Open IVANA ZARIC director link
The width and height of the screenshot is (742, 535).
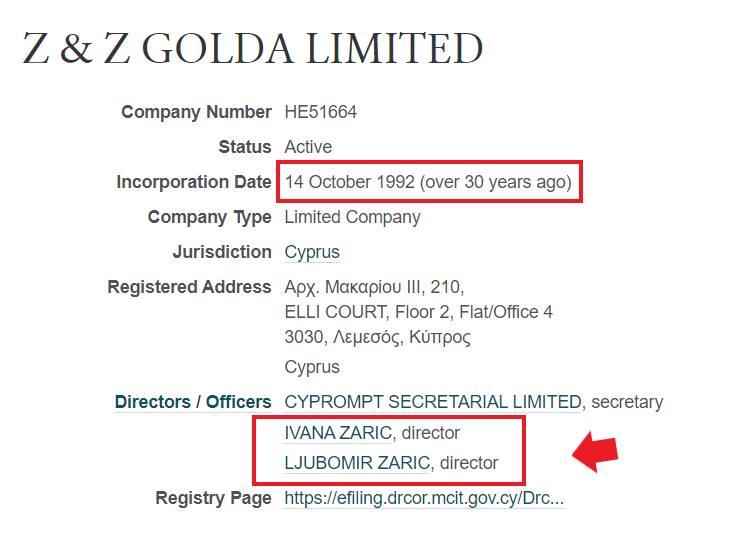click(x=338, y=433)
